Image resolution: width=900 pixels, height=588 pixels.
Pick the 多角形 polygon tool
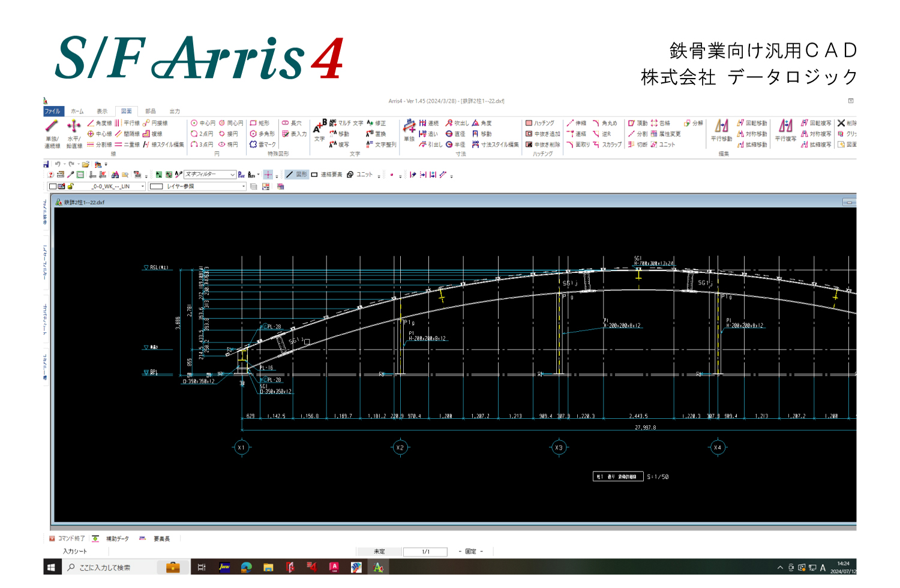click(x=263, y=134)
